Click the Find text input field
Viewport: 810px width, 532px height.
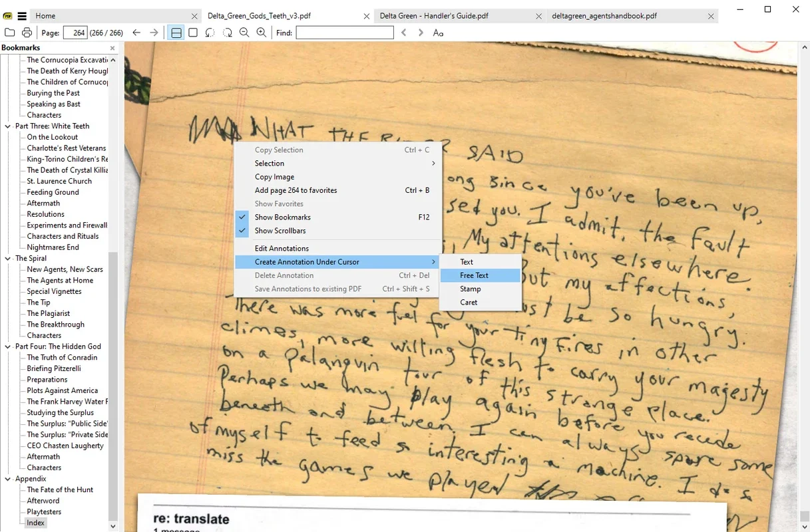tap(345, 33)
